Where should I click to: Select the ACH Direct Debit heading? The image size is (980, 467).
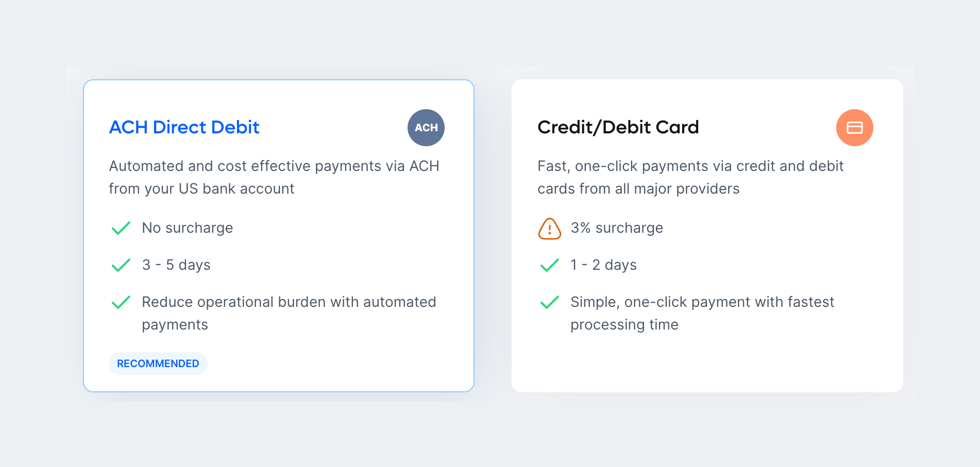coord(184,127)
